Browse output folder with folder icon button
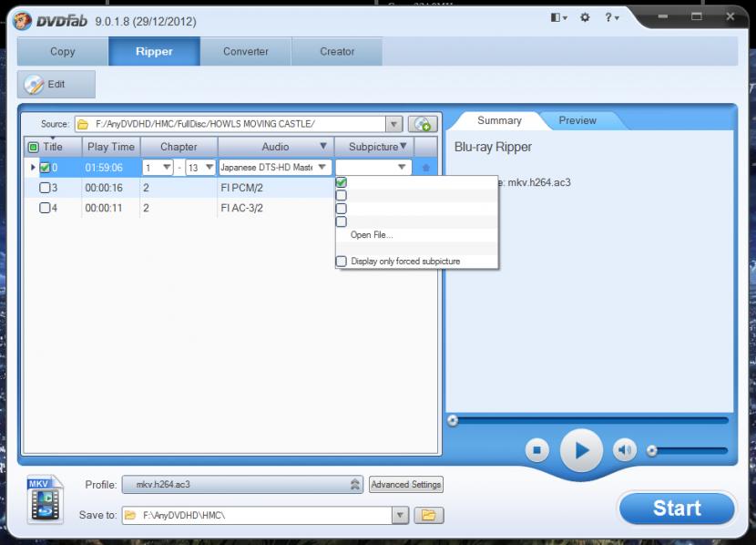The height and width of the screenshot is (545, 756). click(429, 515)
